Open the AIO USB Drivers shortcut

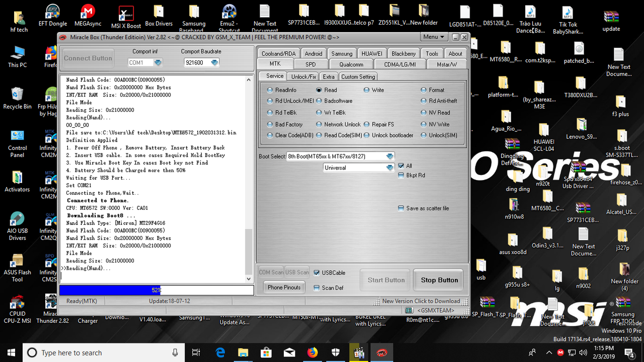pos(17,220)
